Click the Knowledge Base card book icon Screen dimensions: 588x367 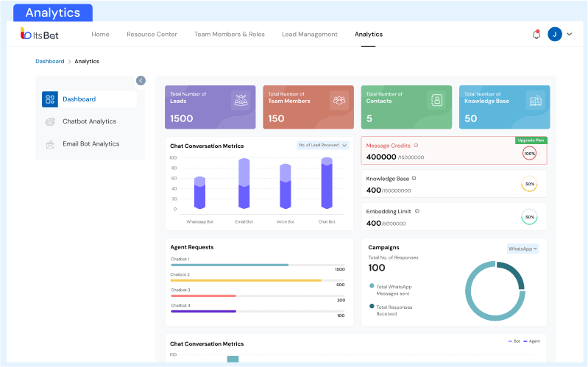coord(536,100)
